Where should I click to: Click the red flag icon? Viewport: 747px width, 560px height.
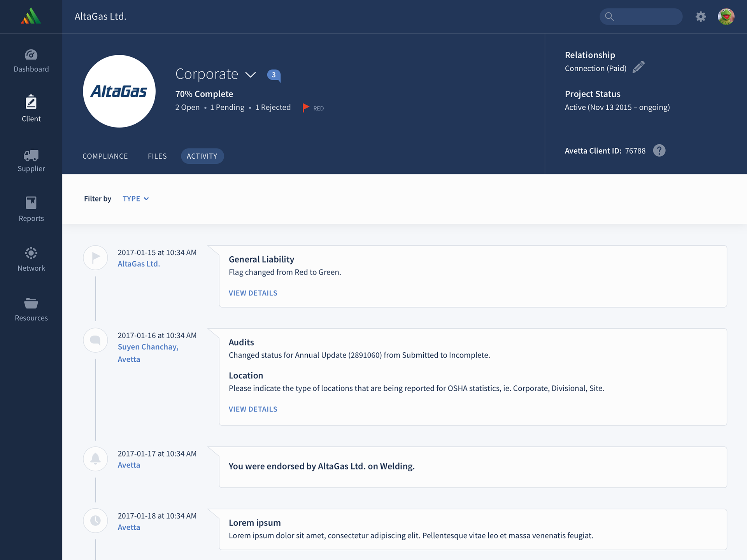point(306,108)
